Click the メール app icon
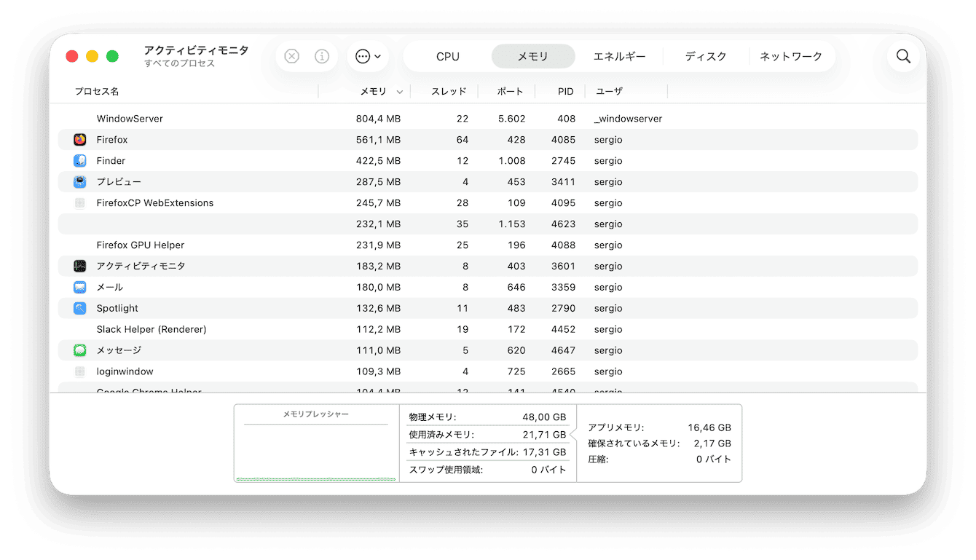The width and height of the screenshot is (976, 560). coord(80,288)
